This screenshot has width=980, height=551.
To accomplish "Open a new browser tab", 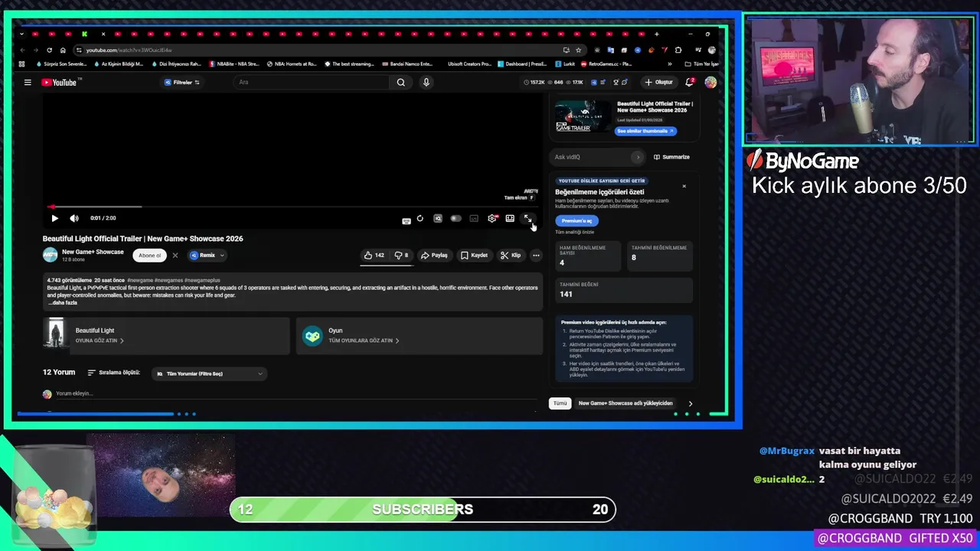I will (656, 34).
